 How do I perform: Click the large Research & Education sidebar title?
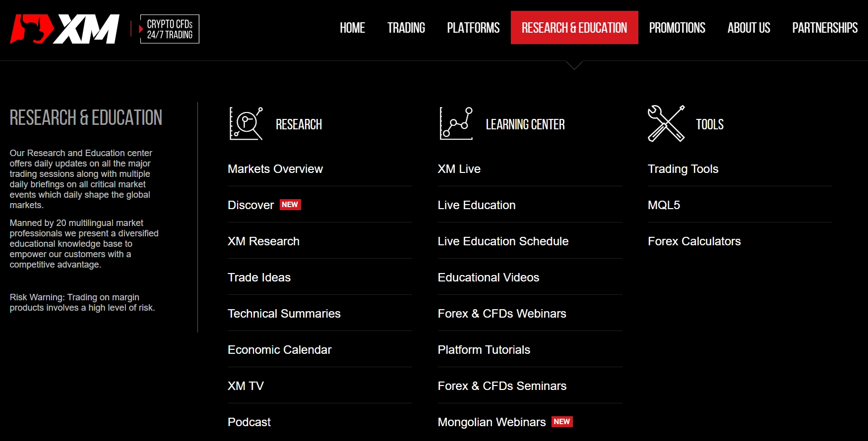coord(86,118)
